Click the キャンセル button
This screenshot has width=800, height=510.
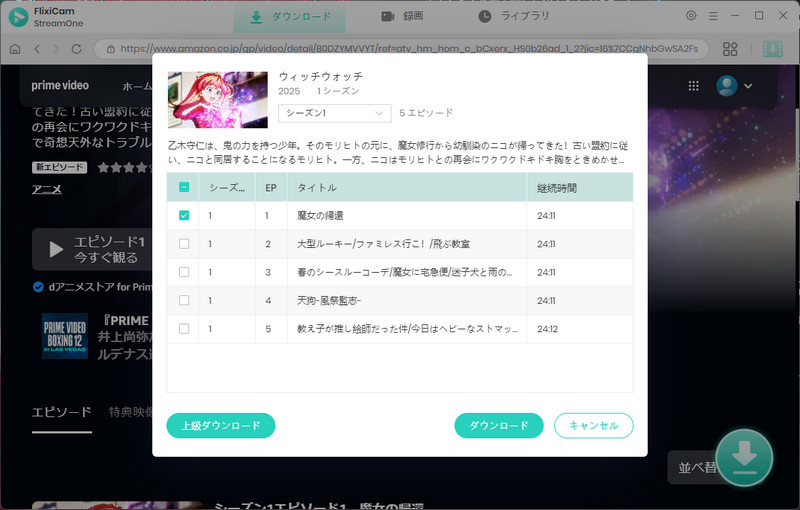tap(594, 425)
